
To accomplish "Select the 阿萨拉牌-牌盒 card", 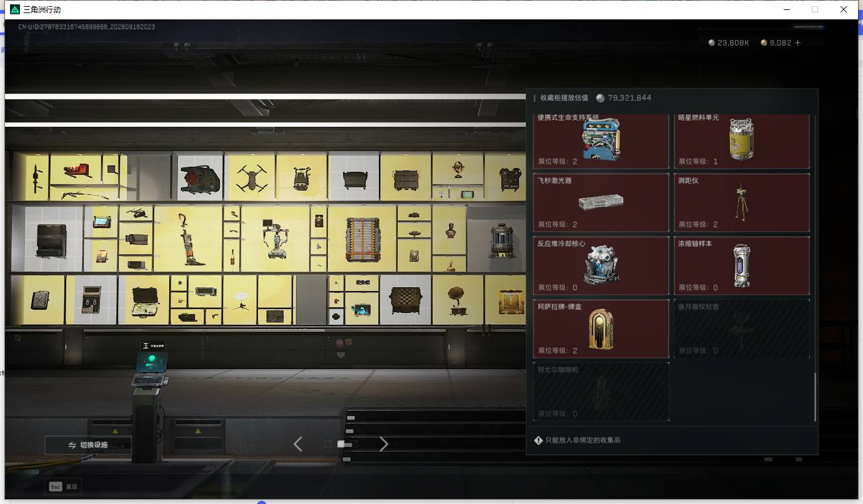I will click(601, 329).
